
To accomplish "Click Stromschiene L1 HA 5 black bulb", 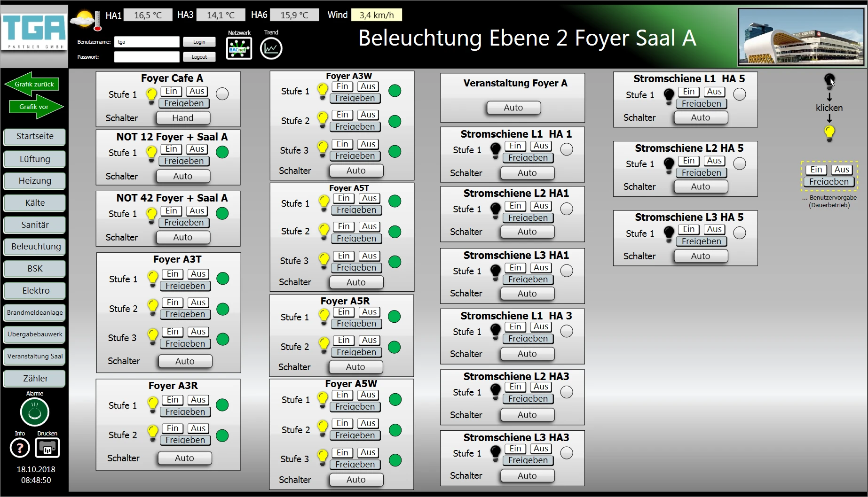I will (669, 96).
